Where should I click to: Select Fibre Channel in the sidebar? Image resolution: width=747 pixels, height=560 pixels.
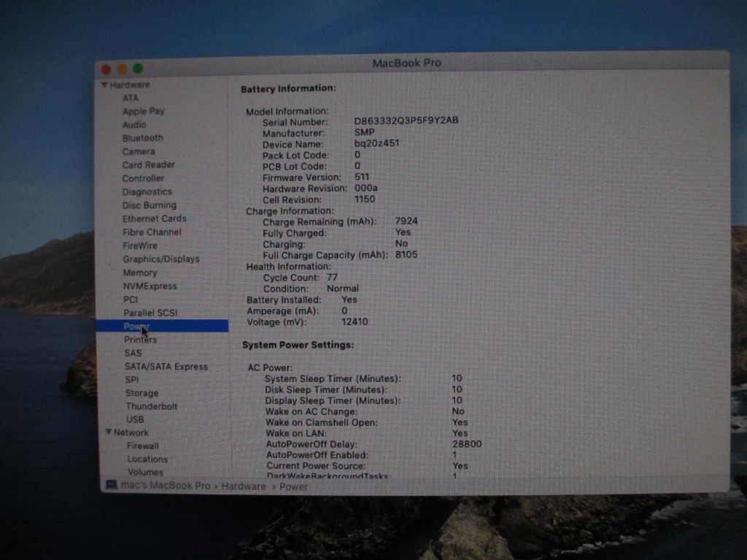152,232
